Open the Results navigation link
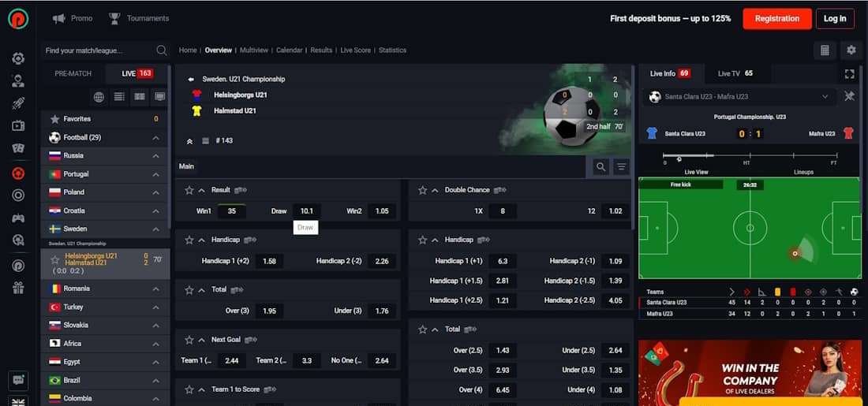 321,50
